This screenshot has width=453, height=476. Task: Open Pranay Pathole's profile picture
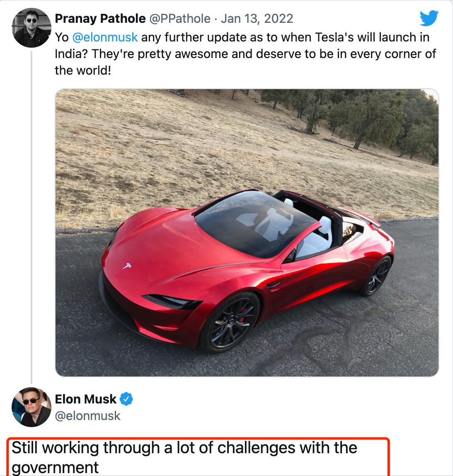31,28
